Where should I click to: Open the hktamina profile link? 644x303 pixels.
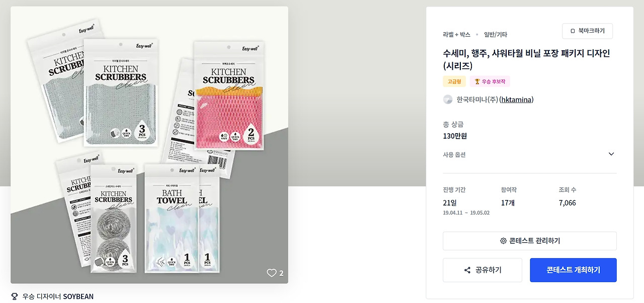(x=516, y=99)
